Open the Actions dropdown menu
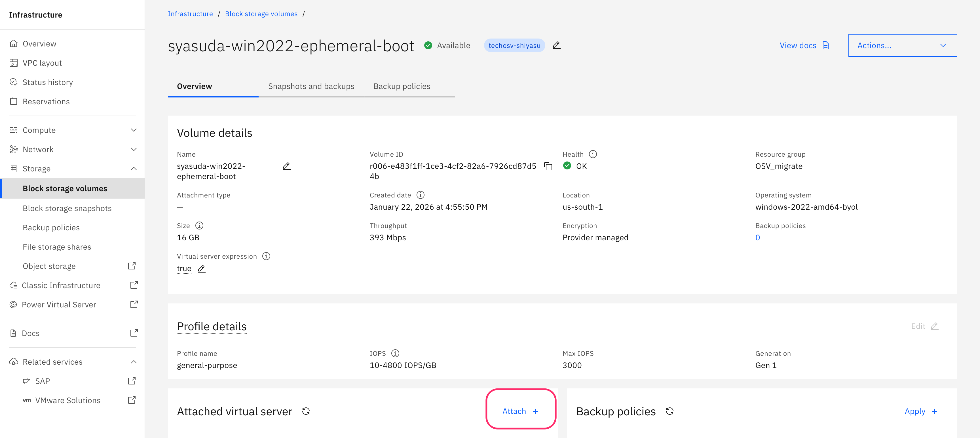Viewport: 980px width, 438px height. [902, 45]
